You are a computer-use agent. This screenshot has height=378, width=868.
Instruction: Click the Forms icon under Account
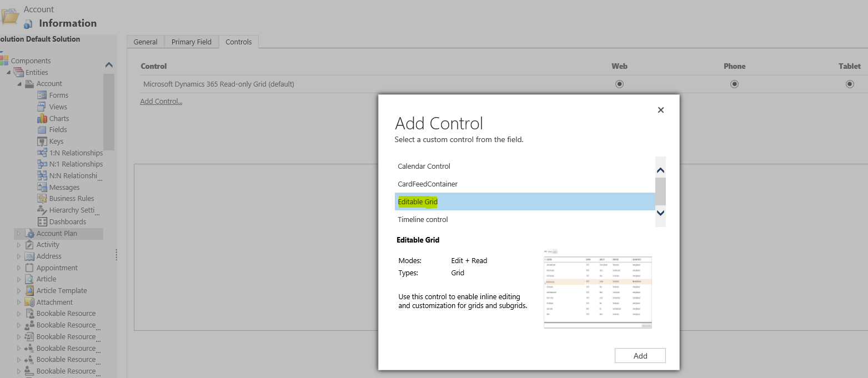[42, 95]
